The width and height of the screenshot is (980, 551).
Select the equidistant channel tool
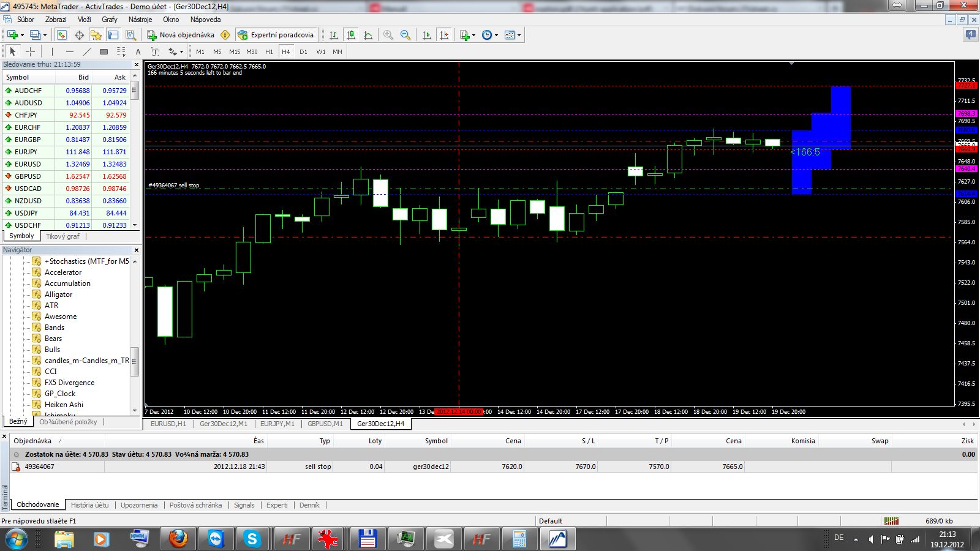click(x=104, y=51)
